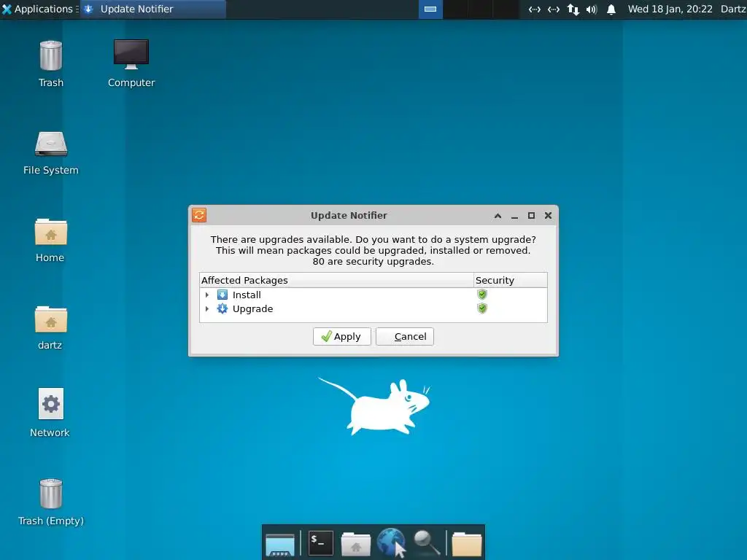Viewport: 747px width, 560px height.
Task: Click the Affected Packages column header
Action: coord(336,280)
